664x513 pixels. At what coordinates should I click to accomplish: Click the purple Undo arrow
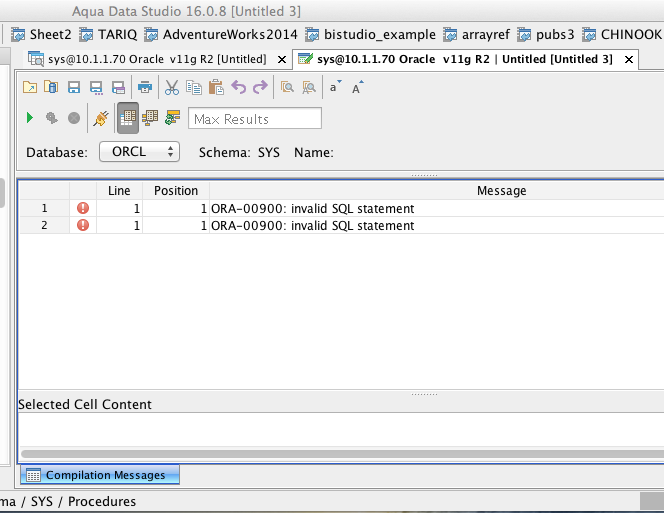click(x=238, y=88)
